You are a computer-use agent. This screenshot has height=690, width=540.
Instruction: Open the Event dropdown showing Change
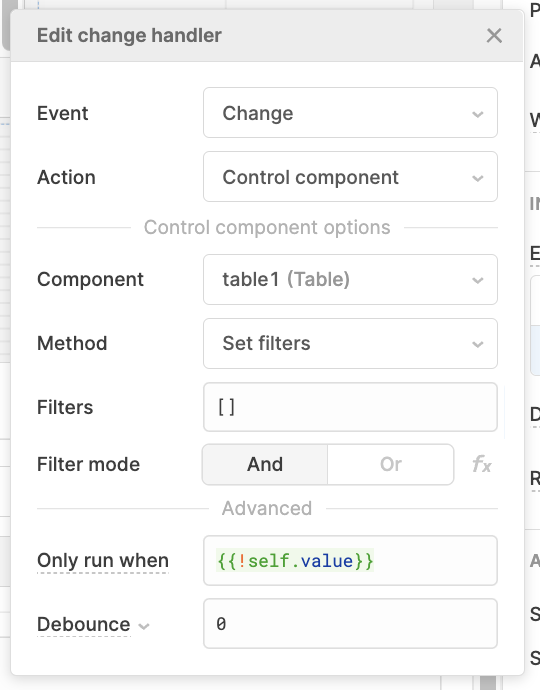tap(350, 113)
